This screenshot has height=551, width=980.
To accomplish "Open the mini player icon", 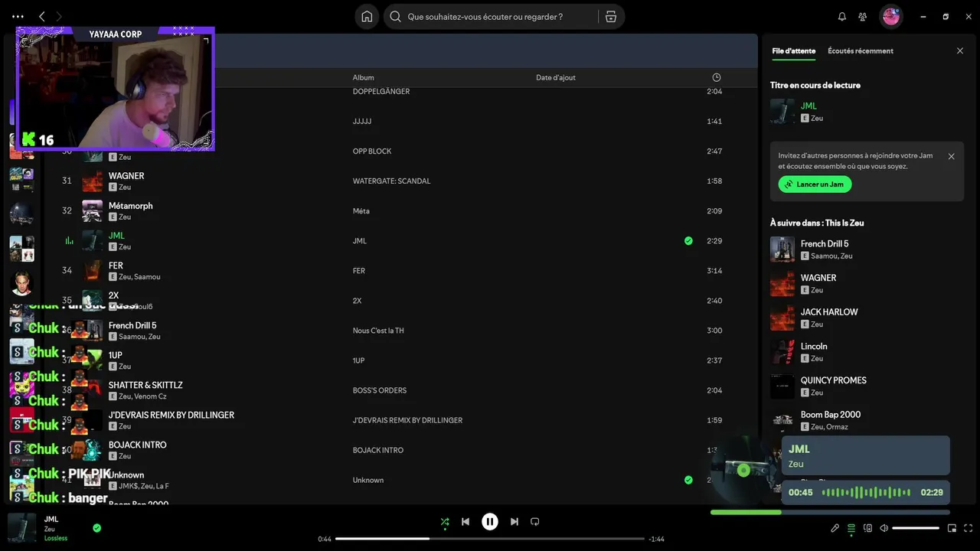I will tap(952, 528).
